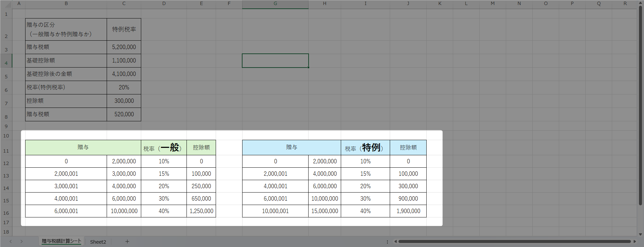Click the blue 税率（特例）header cell

click(365, 148)
